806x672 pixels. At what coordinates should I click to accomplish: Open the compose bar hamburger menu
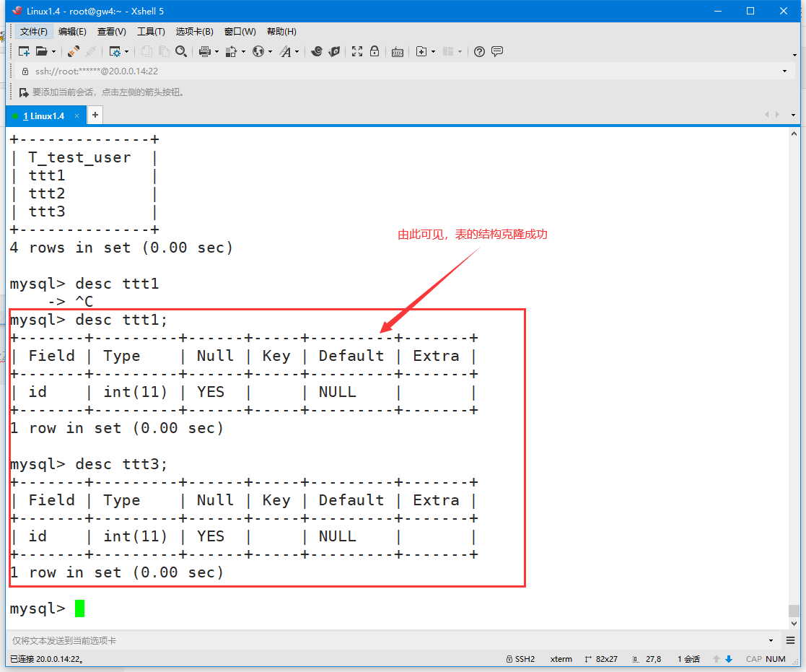(791, 640)
